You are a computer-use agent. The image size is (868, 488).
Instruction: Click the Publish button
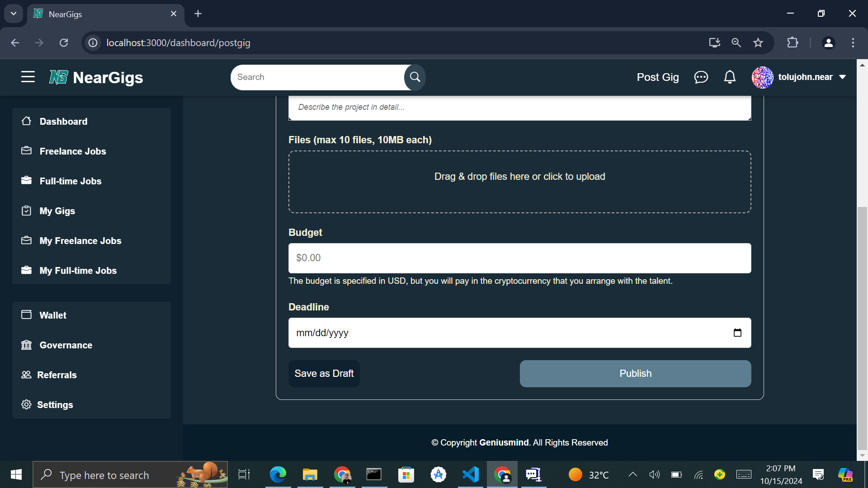coord(635,374)
